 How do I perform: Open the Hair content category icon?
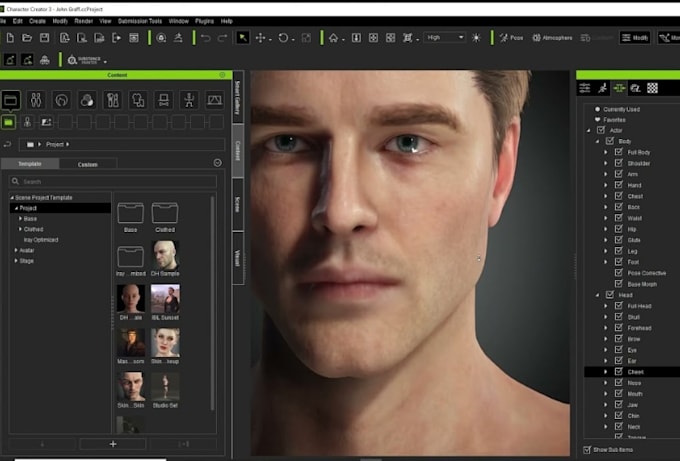point(62,100)
